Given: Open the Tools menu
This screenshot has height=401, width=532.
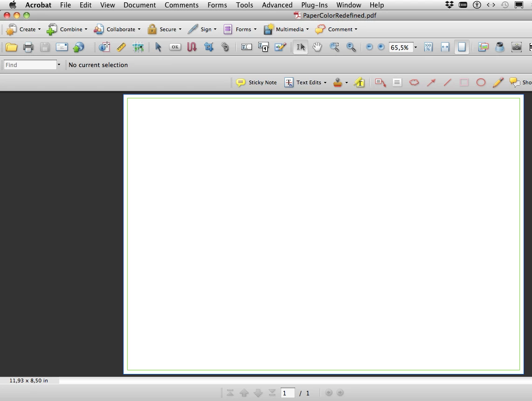Looking at the screenshot, I should click(x=244, y=5).
